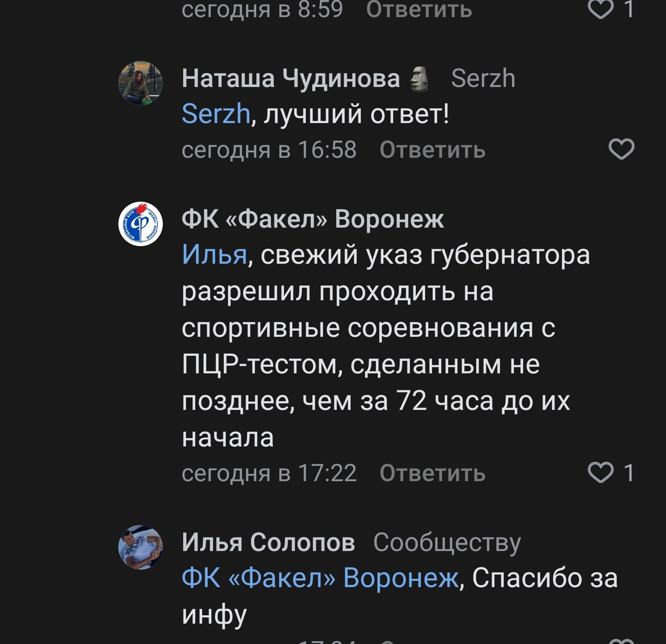Viewport: 666px width, 644px height.
Task: Like Наташа Чудинова's comment with the heart
Action: [x=621, y=149]
